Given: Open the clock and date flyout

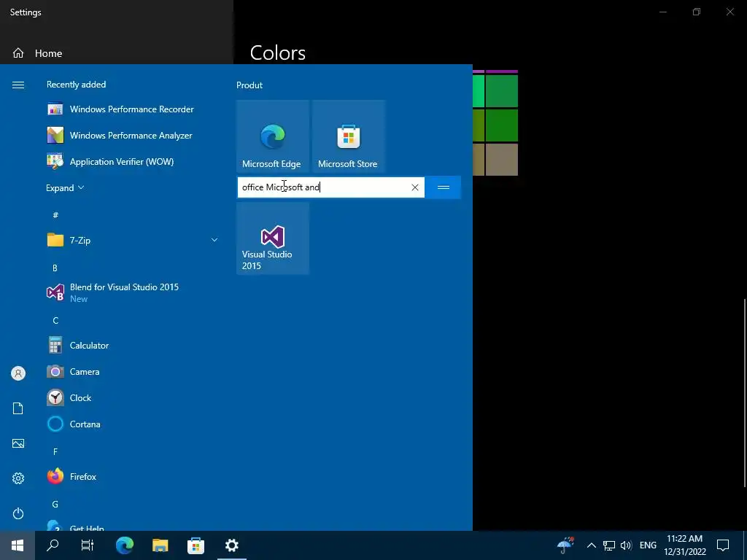Looking at the screenshot, I should [x=684, y=545].
